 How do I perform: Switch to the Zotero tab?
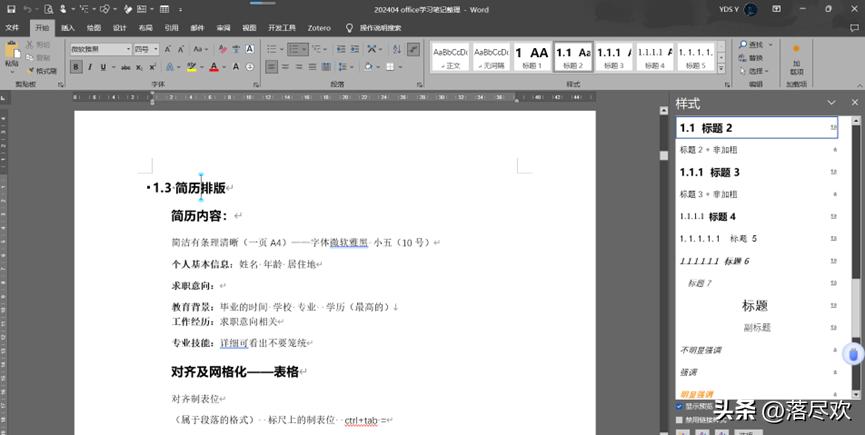319,28
